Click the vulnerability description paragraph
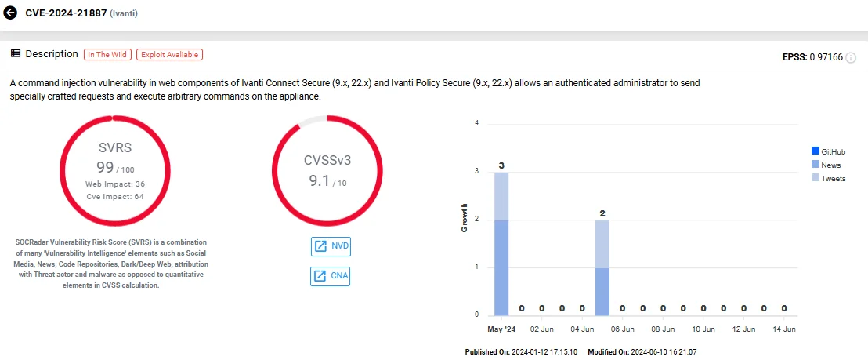This screenshot has height=360, width=868. click(x=355, y=89)
